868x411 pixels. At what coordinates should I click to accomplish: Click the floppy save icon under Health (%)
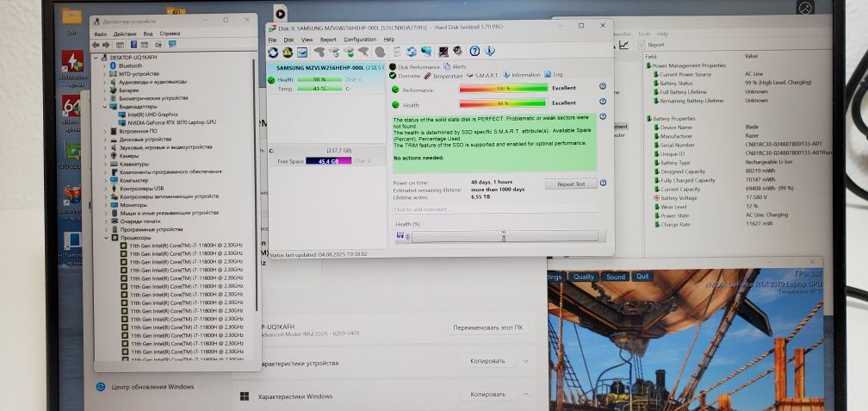400,235
